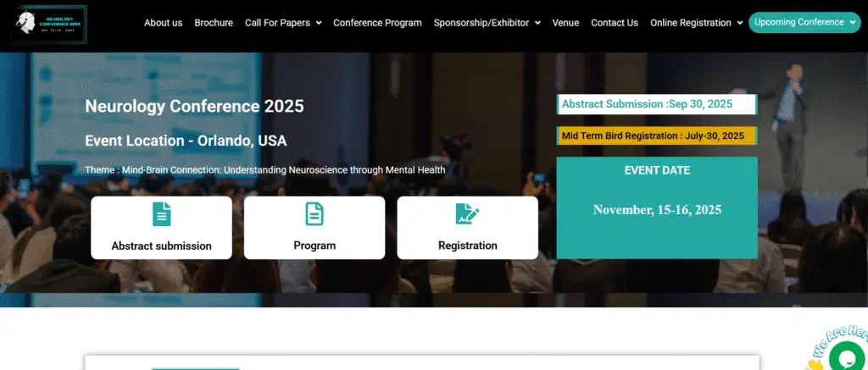Screen dimensions: 868x370
Task: Open the Program card label
Action: tap(314, 246)
